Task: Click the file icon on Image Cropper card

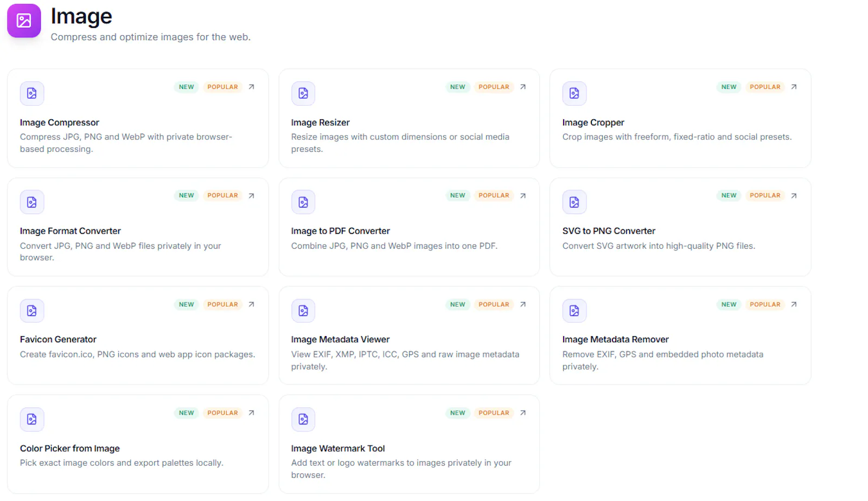Action: 575,93
